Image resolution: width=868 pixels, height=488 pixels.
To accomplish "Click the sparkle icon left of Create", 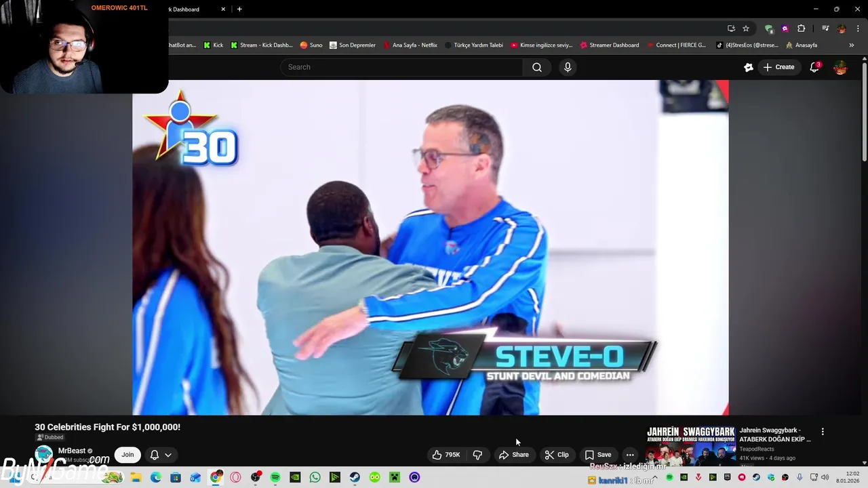I will click(x=749, y=67).
